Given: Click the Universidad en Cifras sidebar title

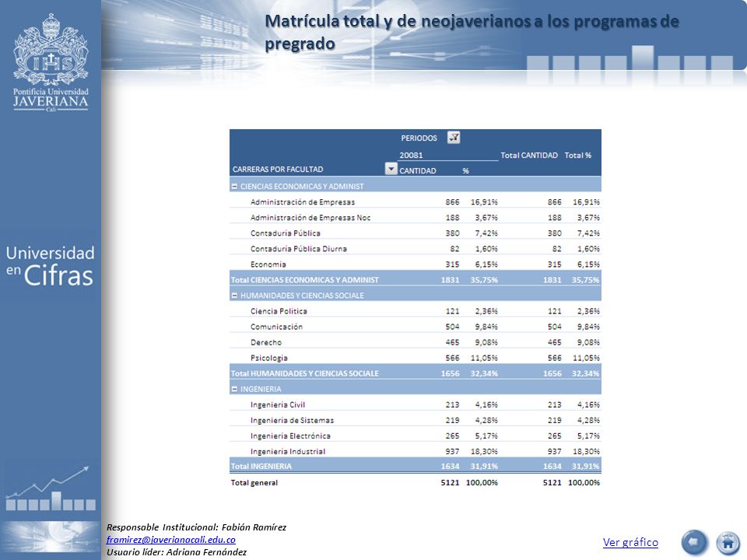Looking at the screenshot, I should tap(50, 266).
